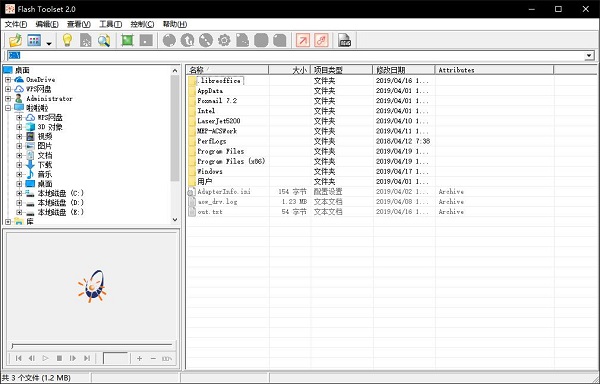Expand the OneDrive tree node
600x384 pixels.
coord(8,80)
